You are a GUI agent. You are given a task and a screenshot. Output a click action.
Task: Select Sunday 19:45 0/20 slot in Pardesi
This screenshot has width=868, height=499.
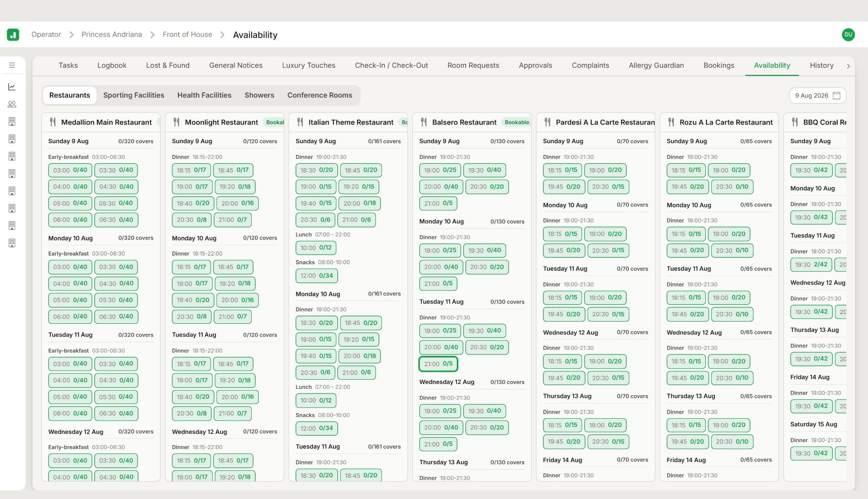564,187
